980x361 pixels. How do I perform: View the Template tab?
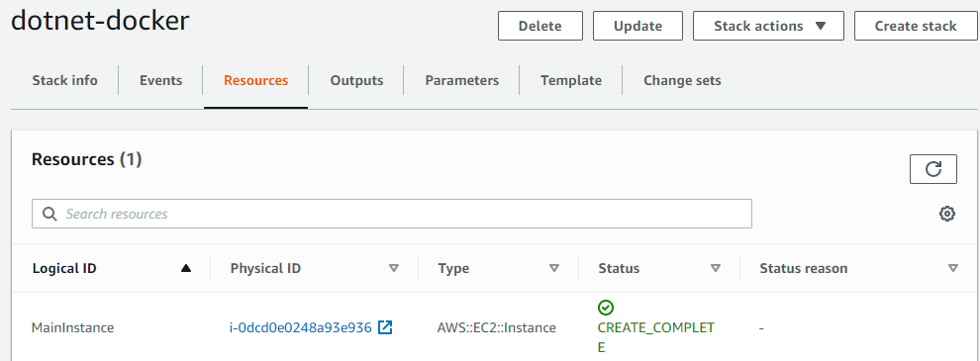(x=571, y=80)
